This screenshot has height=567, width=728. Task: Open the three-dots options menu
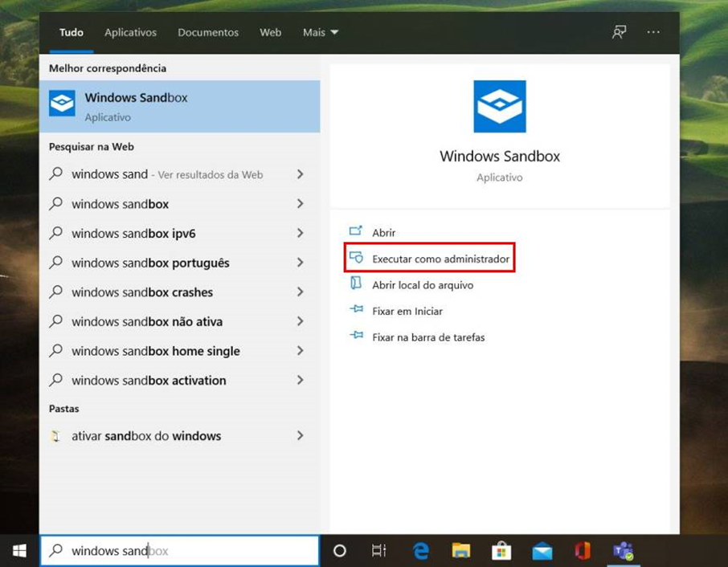(653, 32)
